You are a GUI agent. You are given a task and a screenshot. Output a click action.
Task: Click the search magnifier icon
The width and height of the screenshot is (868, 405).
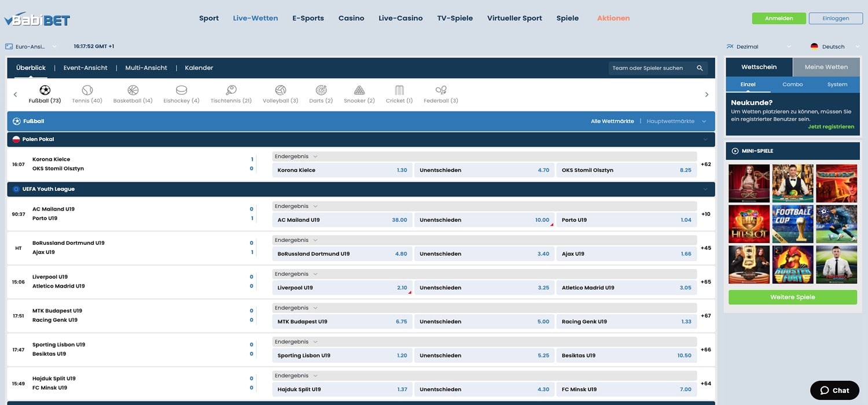[700, 68]
